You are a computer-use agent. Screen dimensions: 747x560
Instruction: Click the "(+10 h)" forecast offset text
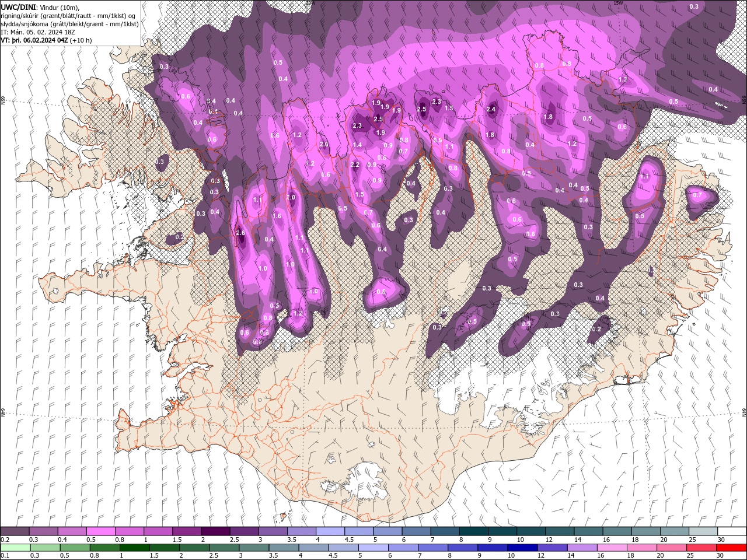pos(81,40)
